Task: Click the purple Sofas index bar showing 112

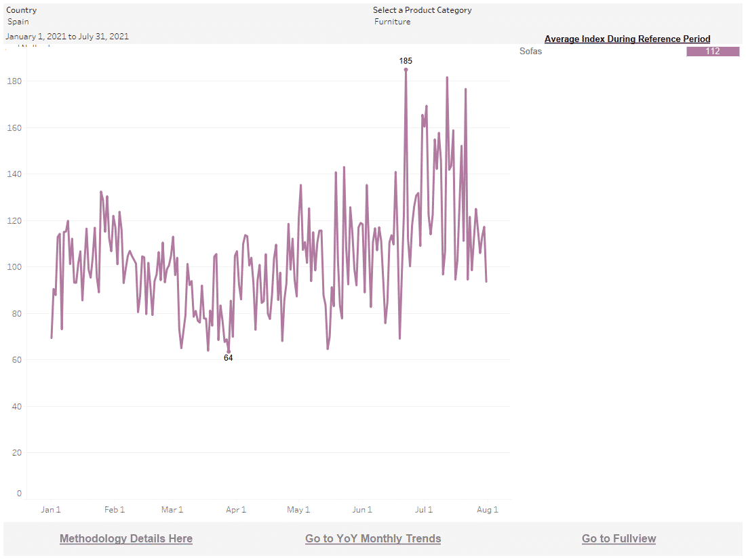Action: (x=712, y=52)
